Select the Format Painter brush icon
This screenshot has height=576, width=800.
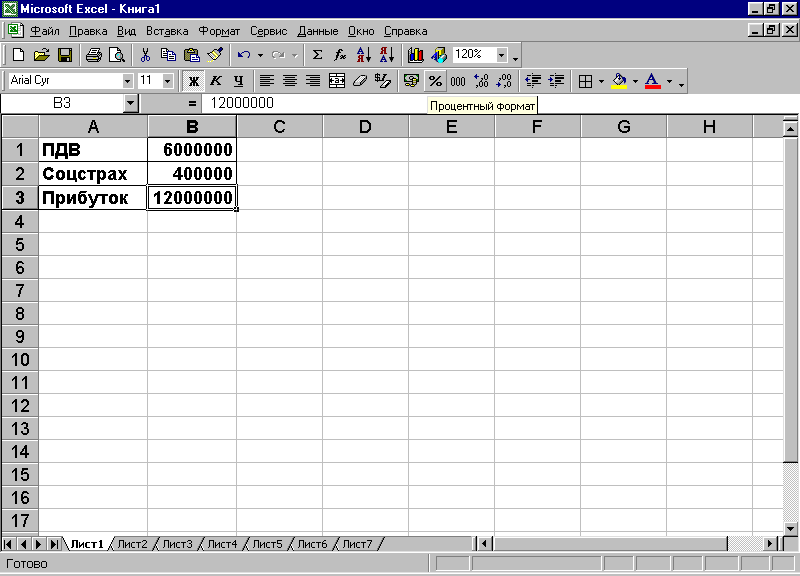[215, 55]
